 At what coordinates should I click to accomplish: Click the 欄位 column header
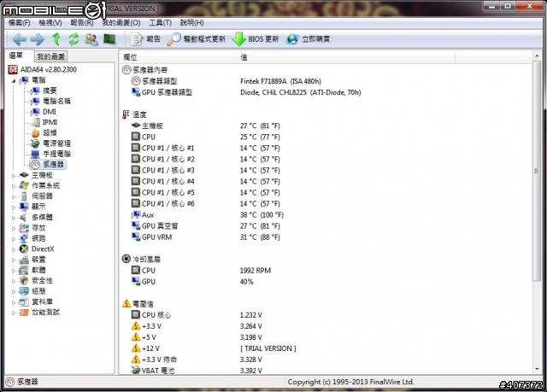pyautogui.click(x=179, y=57)
